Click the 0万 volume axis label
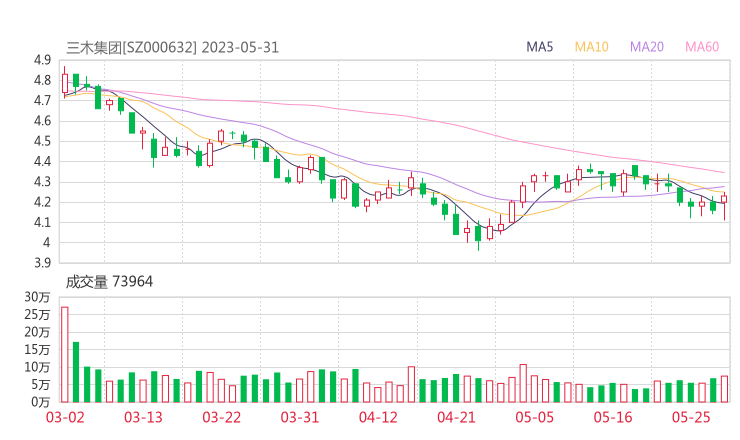 [40, 402]
